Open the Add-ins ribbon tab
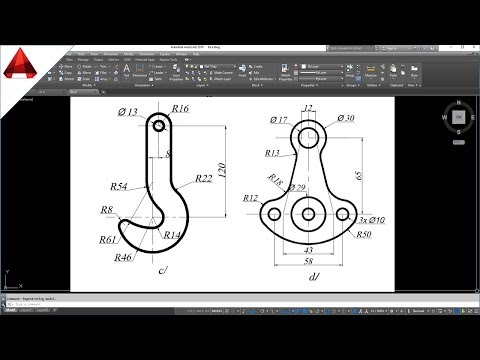Viewport: 480px width, 360px height. [x=113, y=60]
